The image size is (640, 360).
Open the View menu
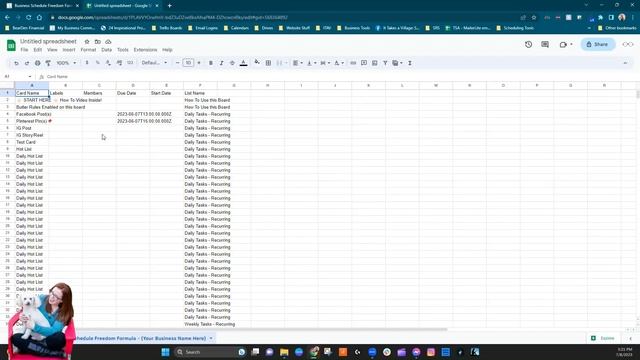tap(52, 50)
